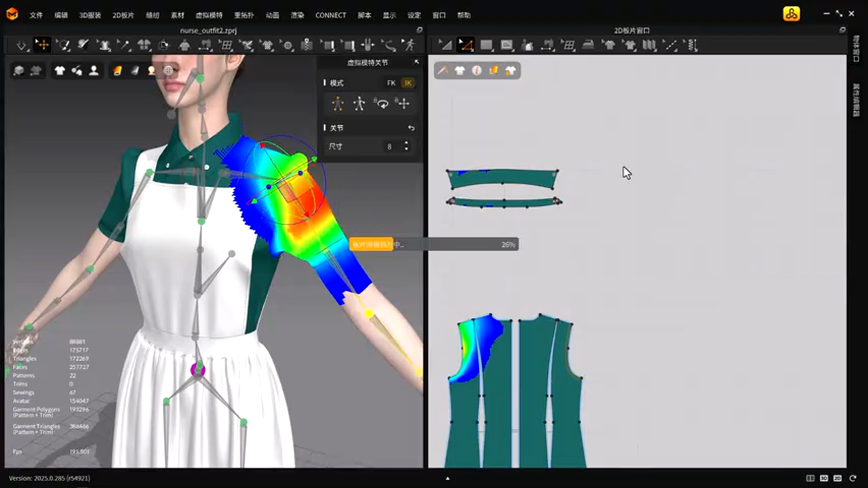868x488 pixels.
Task: Select the walking avatar animation tool
Action: 409,45
